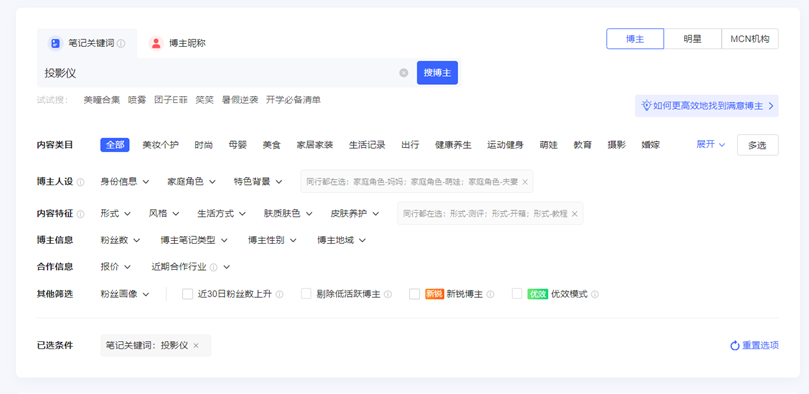
Task: Check 剔除低活跃博主 option
Action: [x=306, y=294]
